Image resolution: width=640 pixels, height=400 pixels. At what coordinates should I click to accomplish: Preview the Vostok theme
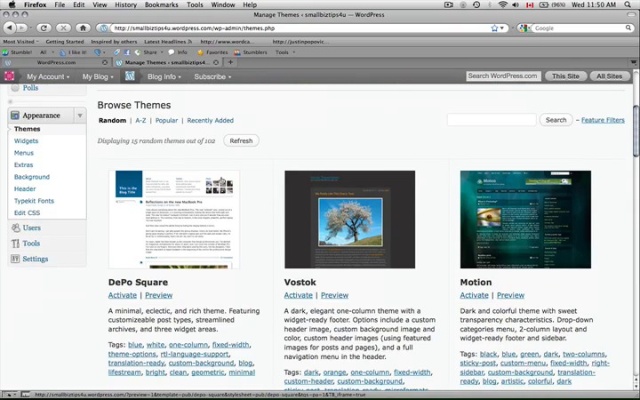(335, 295)
